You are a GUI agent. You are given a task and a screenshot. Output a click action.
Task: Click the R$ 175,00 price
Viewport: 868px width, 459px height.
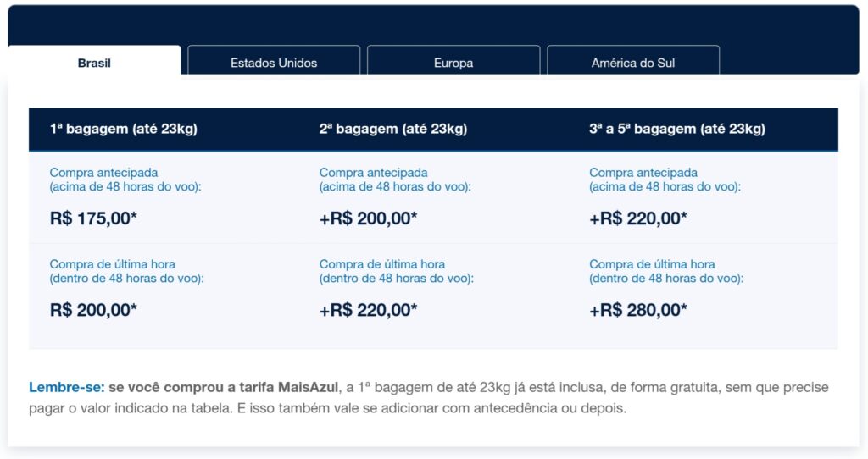click(x=93, y=218)
